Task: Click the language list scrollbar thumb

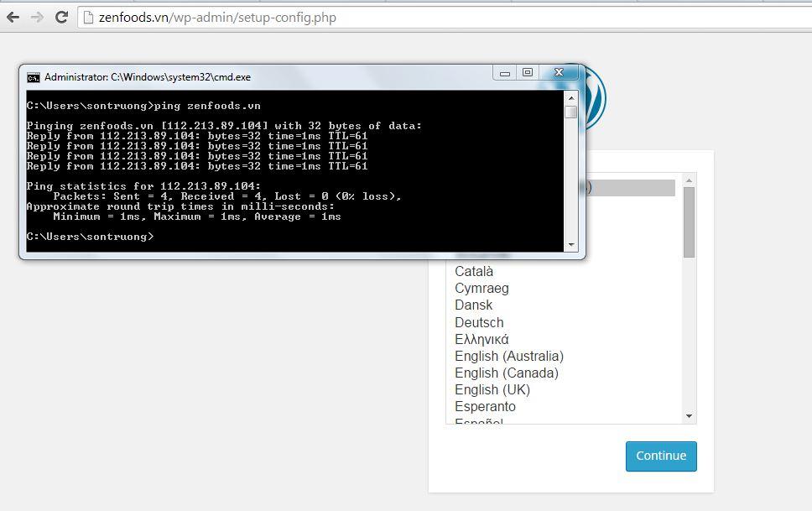Action: tap(689, 222)
